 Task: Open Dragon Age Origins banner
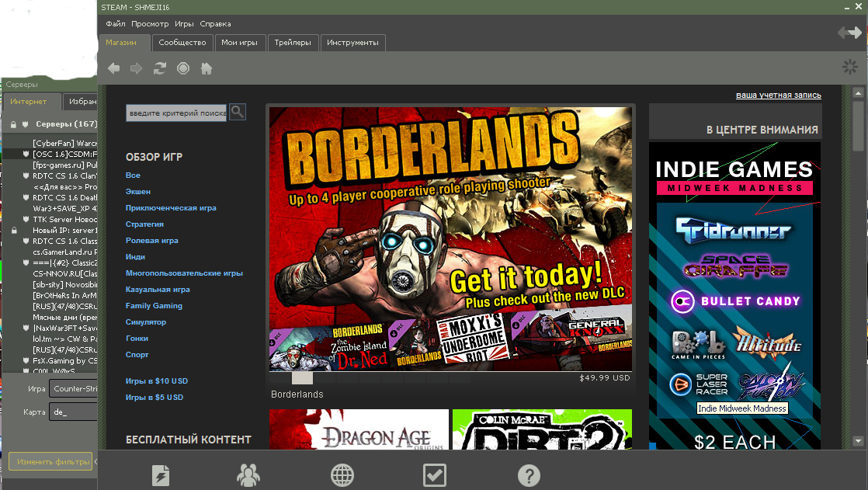(x=359, y=429)
